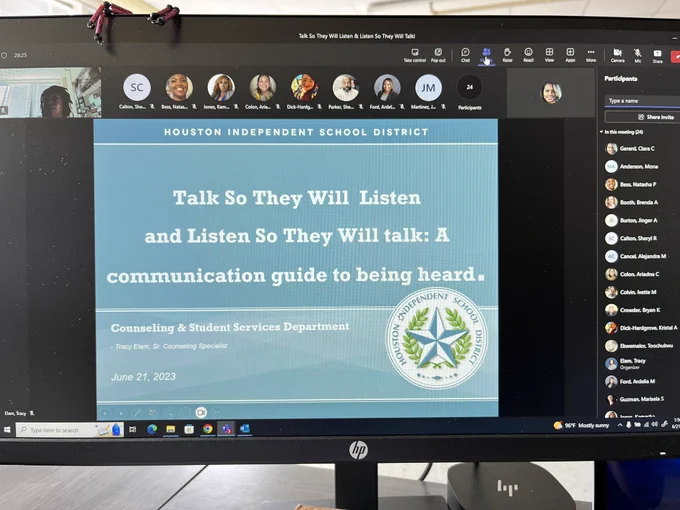The image size is (680, 510).
Task: Click the highlighted camera icon in slide controls
Action: coord(201,412)
